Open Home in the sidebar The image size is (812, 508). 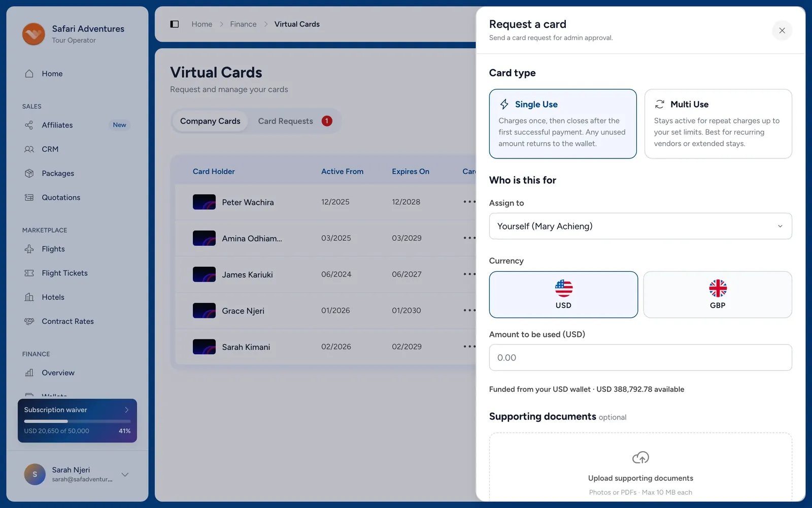point(77,74)
